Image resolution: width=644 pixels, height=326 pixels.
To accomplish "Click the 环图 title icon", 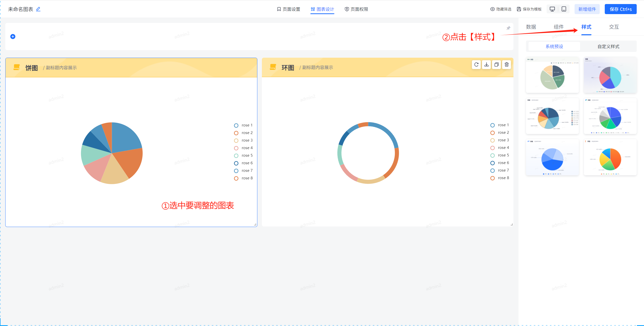I will click(273, 67).
